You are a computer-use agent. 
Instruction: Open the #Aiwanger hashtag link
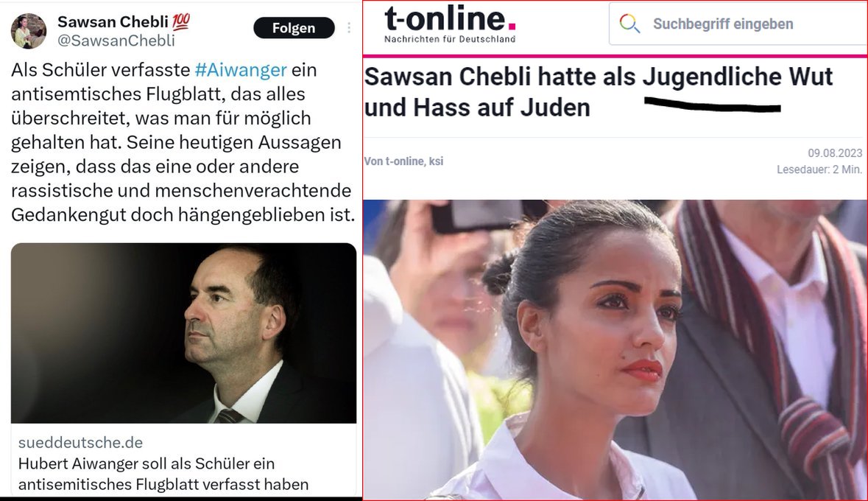click(241, 70)
